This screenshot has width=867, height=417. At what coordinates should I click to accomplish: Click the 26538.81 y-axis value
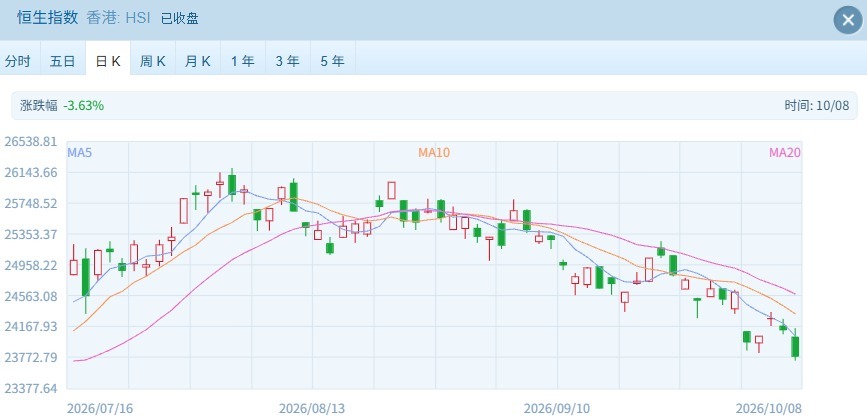pyautogui.click(x=31, y=142)
